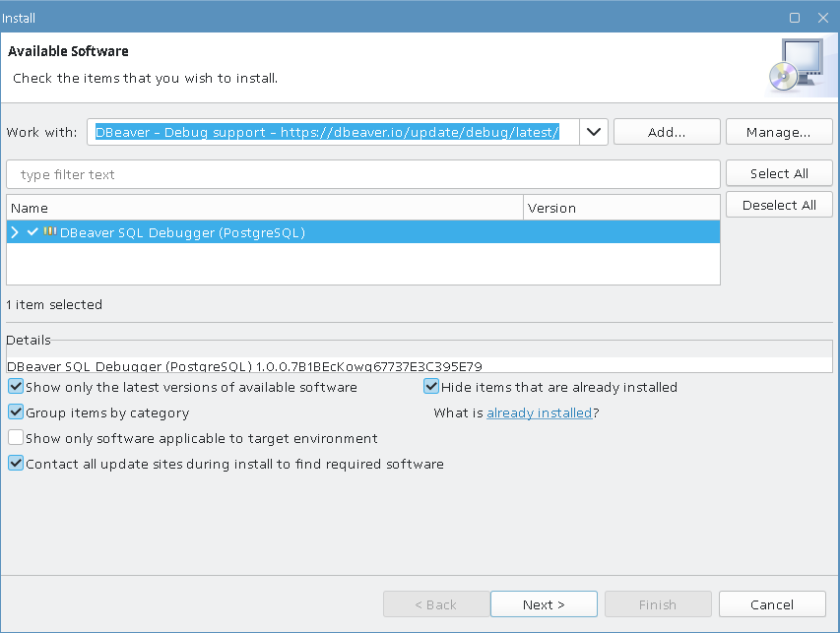Toggle Group items by category checkbox
The height and width of the screenshot is (633, 840).
(16, 411)
